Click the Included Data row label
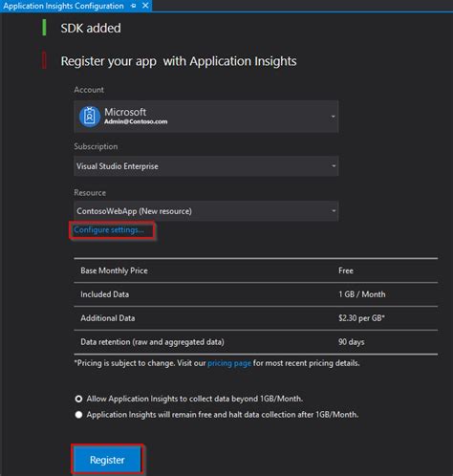Image resolution: width=453 pixels, height=476 pixels. [104, 294]
